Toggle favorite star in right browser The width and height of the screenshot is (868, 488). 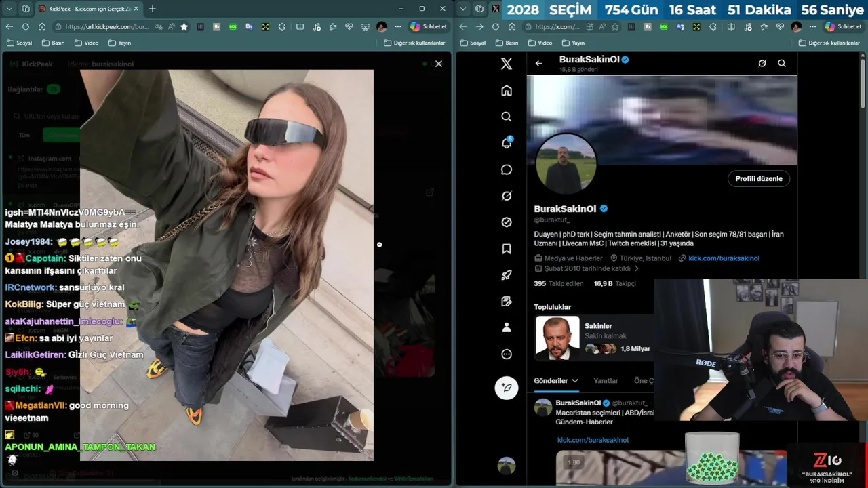[x=615, y=26]
